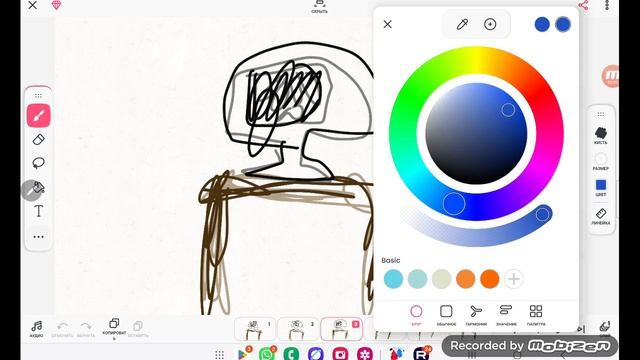Click the Вставить paste frame button

pyautogui.click(x=138, y=329)
